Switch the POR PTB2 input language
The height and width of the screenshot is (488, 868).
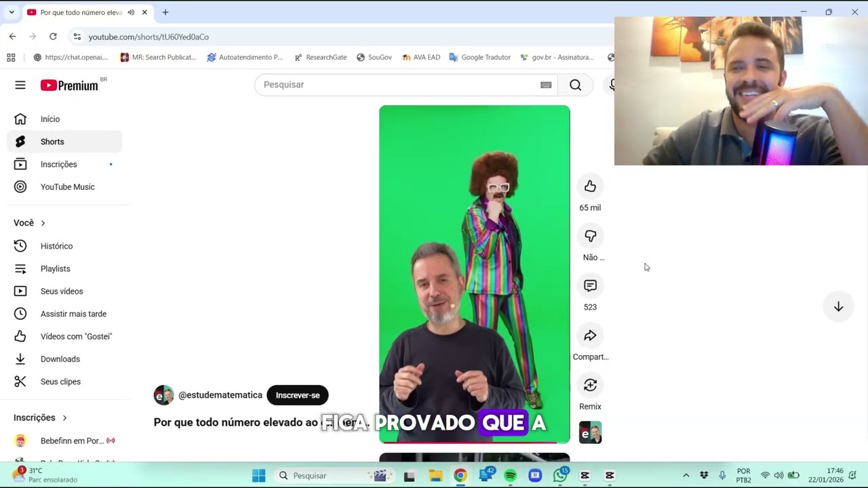point(743,475)
